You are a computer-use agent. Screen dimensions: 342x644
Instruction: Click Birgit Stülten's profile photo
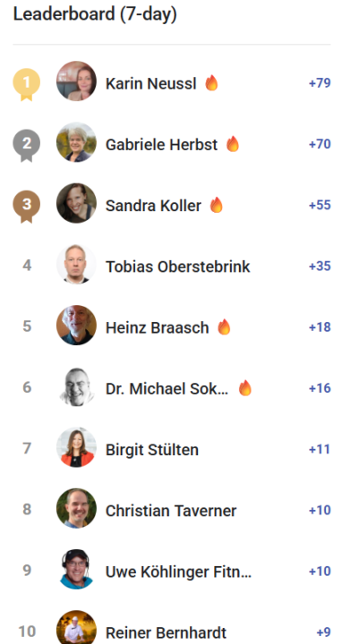tap(76, 447)
